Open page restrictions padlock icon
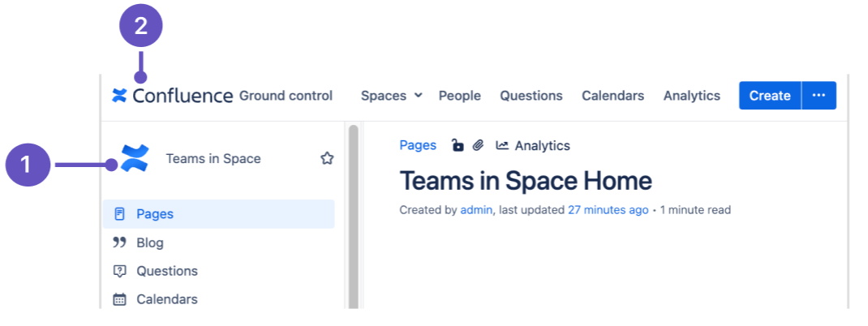The width and height of the screenshot is (868, 326). (x=458, y=146)
